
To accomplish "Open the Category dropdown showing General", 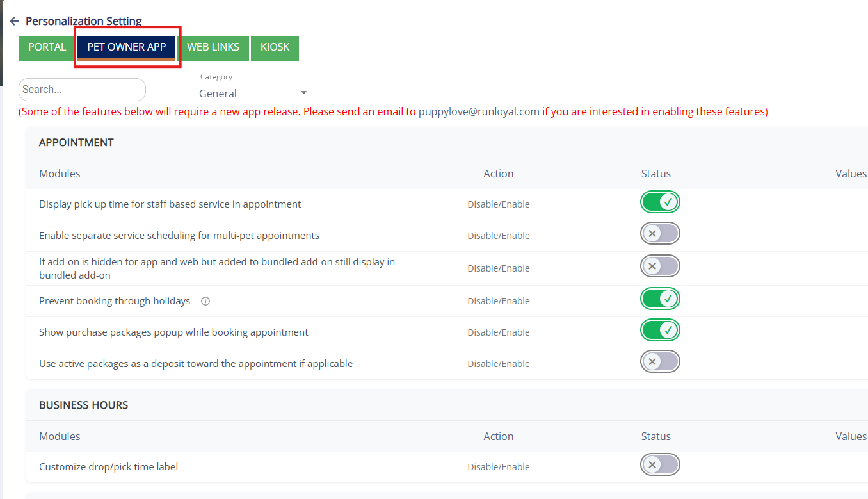I will (254, 94).
